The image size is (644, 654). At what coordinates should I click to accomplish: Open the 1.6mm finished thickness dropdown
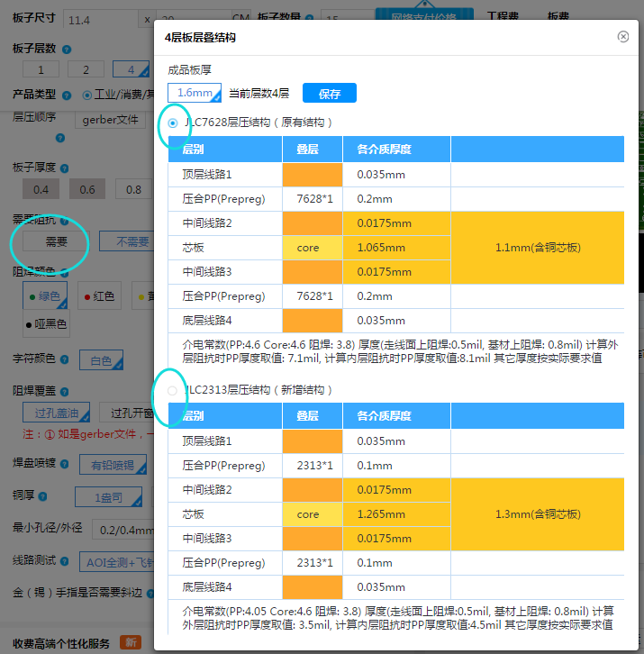pyautogui.click(x=194, y=93)
